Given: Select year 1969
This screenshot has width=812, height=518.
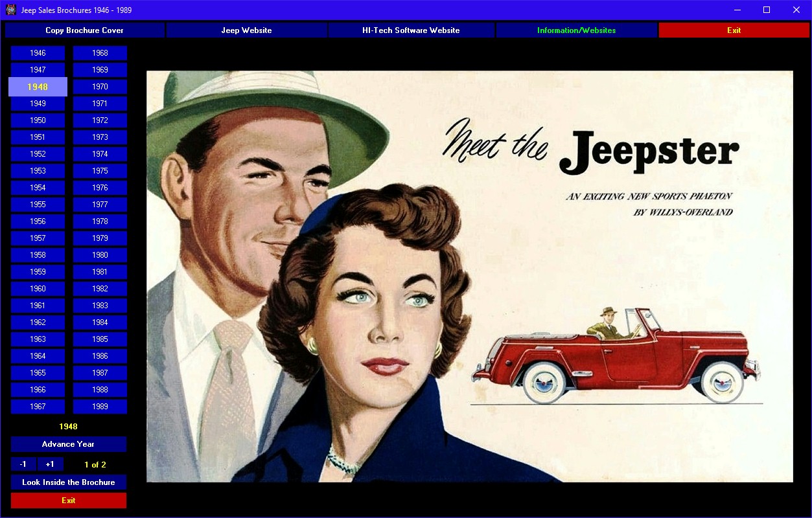Looking at the screenshot, I should point(100,70).
